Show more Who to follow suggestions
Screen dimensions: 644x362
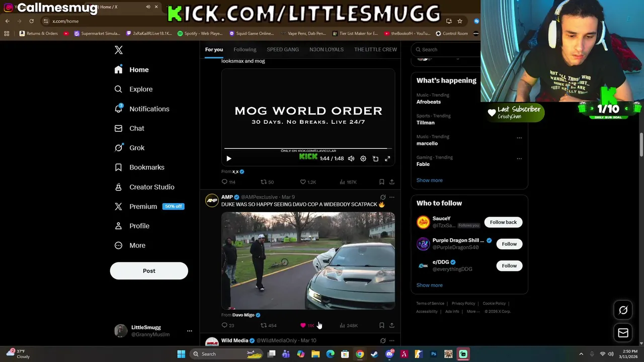429,285
